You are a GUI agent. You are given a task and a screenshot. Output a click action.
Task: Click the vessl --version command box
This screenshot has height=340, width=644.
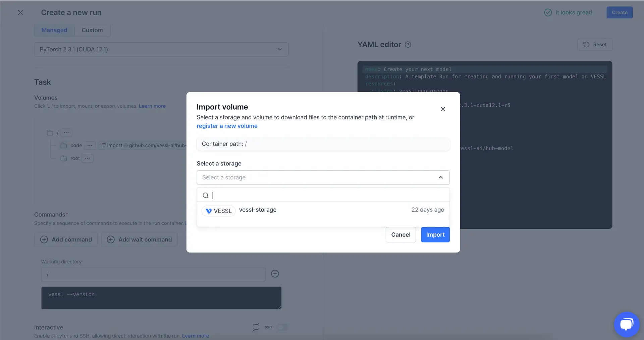coord(161,298)
